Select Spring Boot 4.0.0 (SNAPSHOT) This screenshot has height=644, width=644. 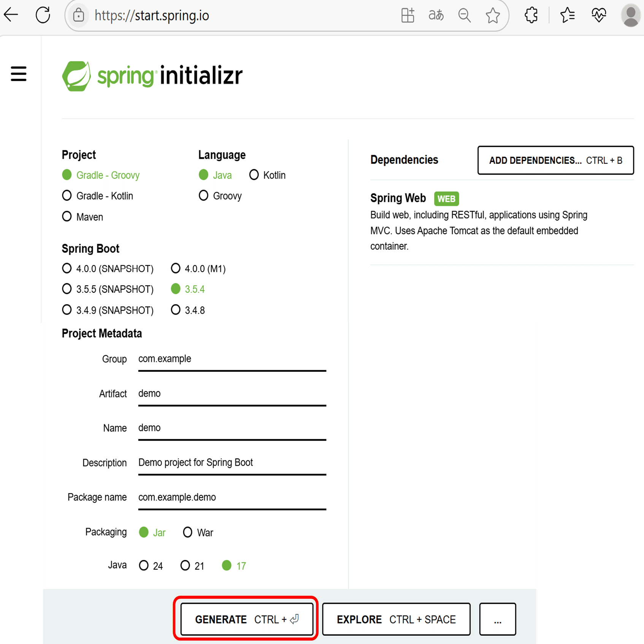pyautogui.click(x=108, y=269)
